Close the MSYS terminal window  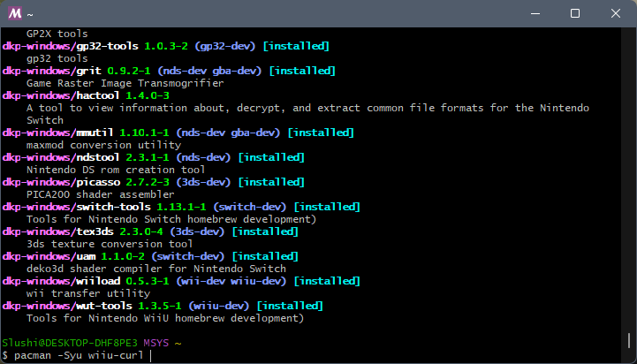point(616,13)
